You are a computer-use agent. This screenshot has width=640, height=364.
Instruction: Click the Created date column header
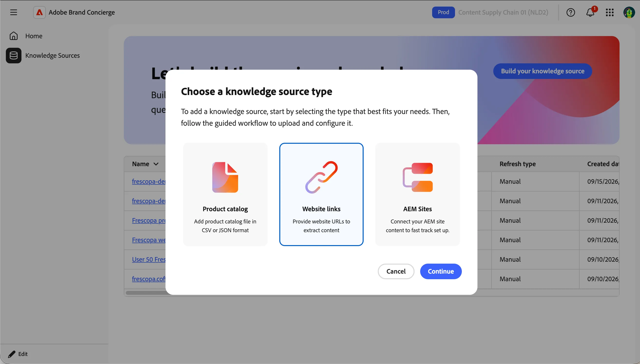pyautogui.click(x=603, y=164)
